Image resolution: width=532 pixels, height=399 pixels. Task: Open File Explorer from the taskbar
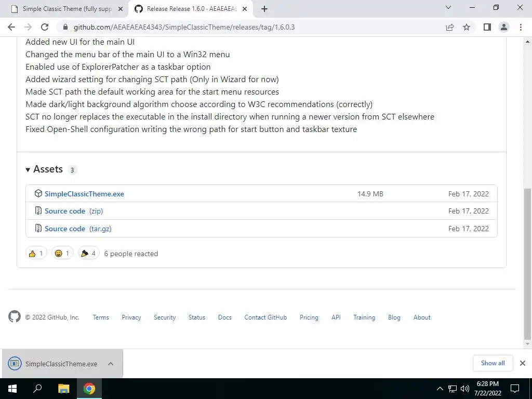[63, 389]
